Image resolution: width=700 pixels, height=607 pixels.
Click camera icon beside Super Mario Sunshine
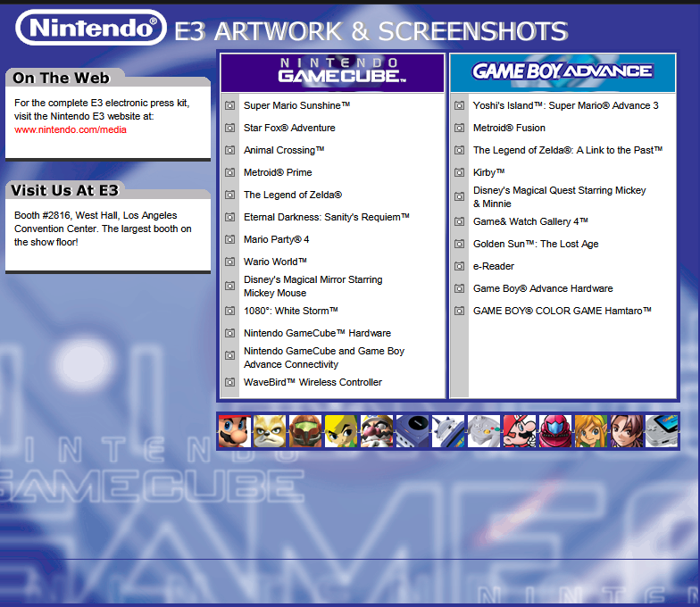tap(230, 105)
